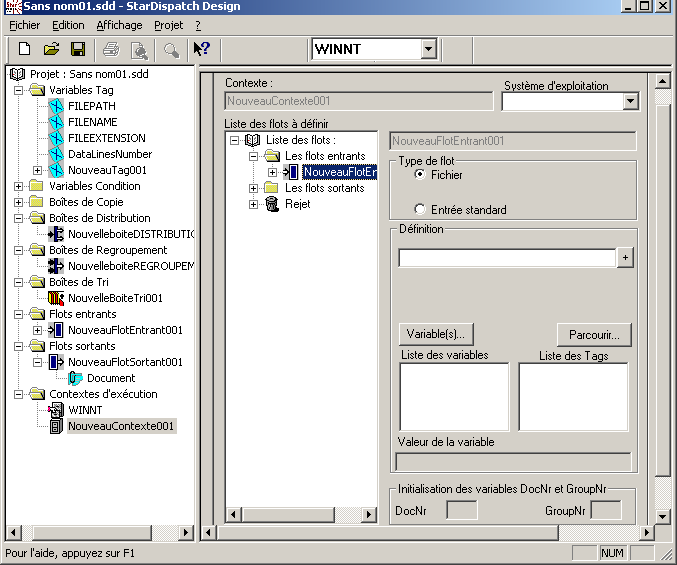The image size is (677, 565).
Task: Click the context help arrow icon
Action: [x=201, y=49]
